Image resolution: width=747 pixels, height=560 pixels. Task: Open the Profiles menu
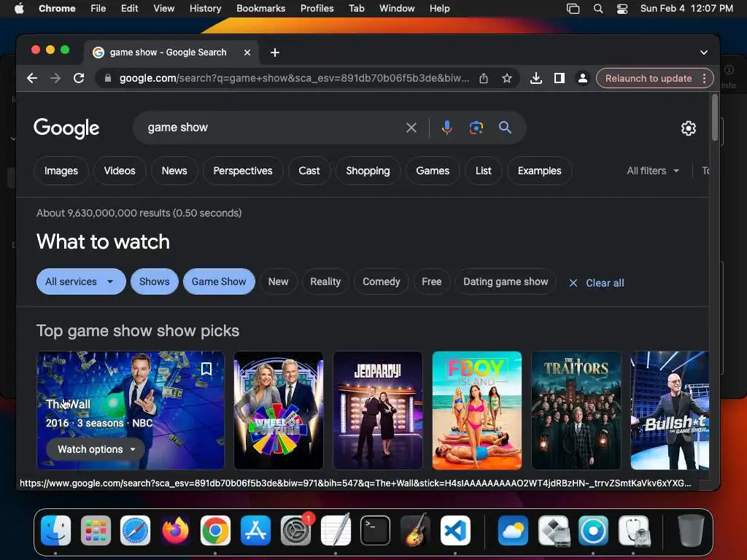click(317, 8)
